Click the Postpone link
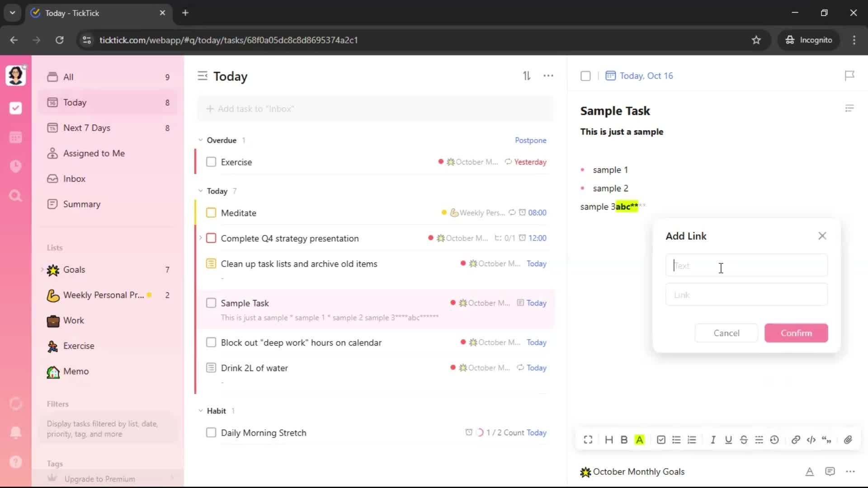The height and width of the screenshot is (488, 868). [530, 140]
